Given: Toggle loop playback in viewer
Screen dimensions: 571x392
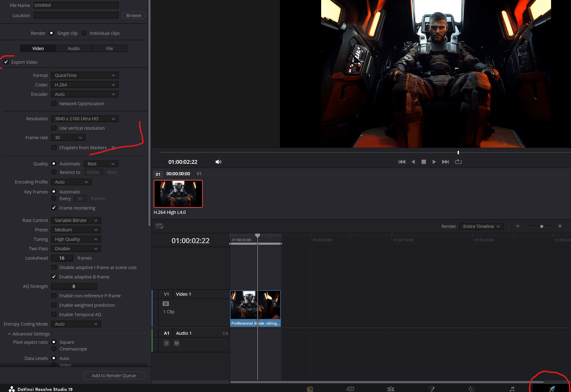Looking at the screenshot, I should coord(458,162).
